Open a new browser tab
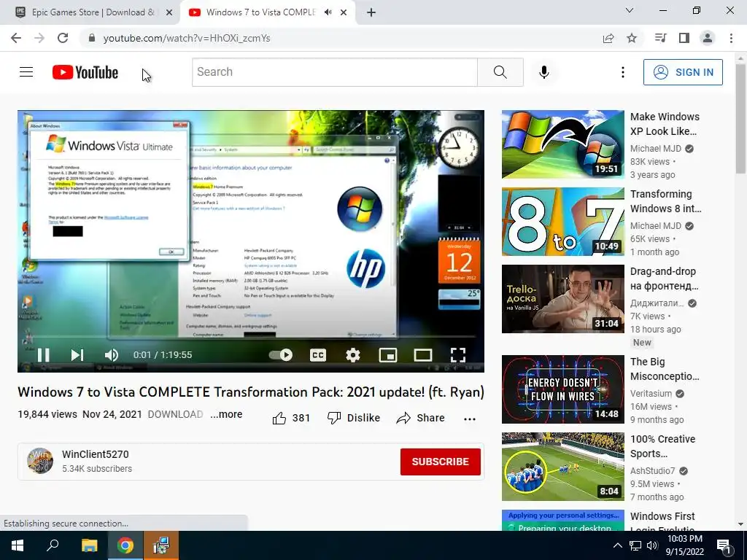 point(371,12)
